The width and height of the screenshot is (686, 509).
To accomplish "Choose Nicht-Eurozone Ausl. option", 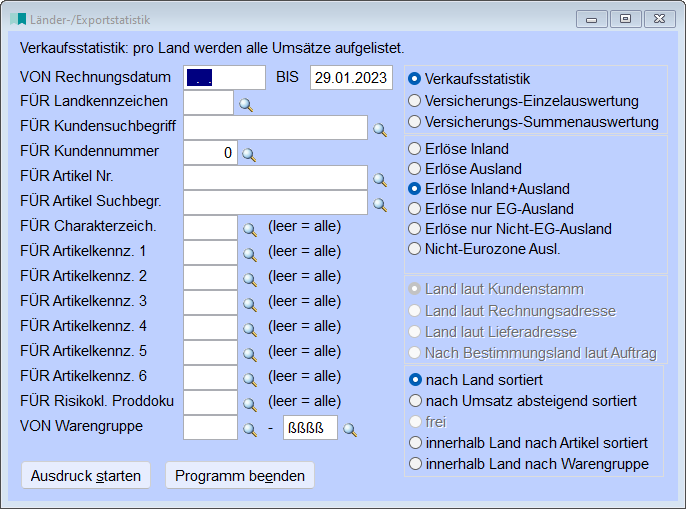I will [x=484, y=249].
